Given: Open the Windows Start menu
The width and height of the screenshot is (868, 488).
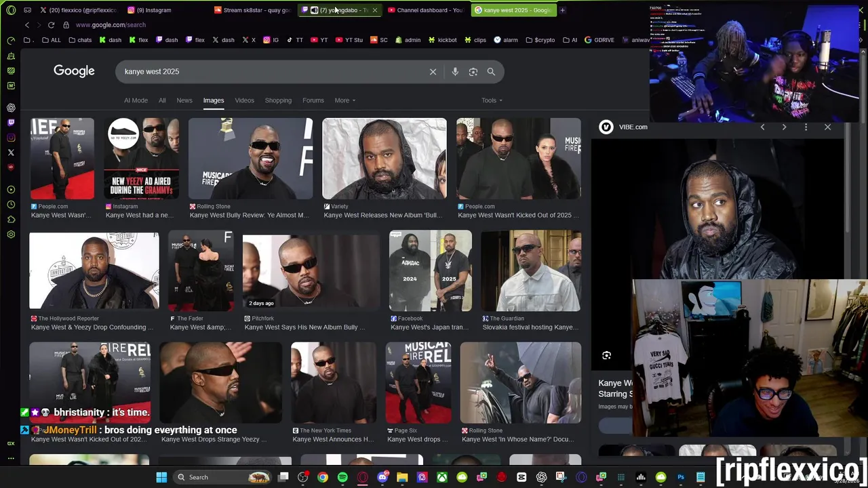Looking at the screenshot, I should pos(161,477).
